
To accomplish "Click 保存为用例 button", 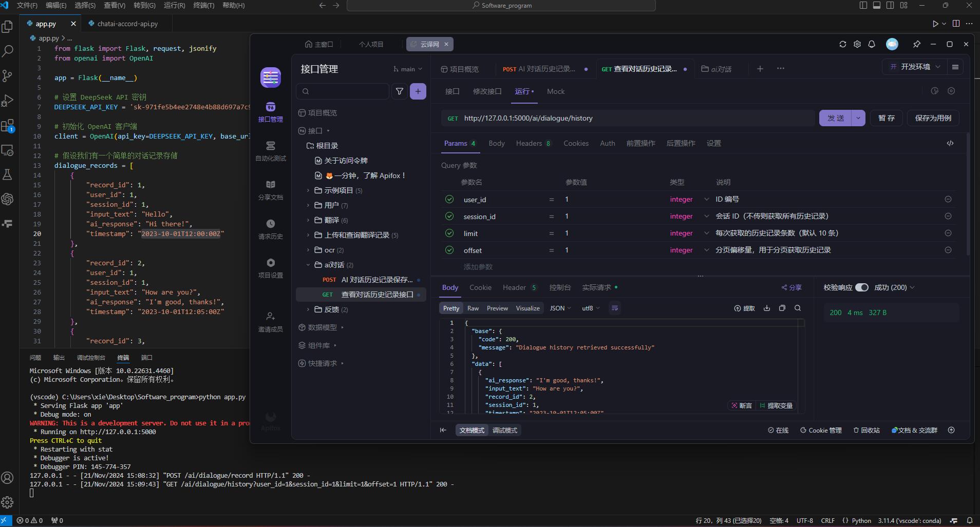I will (x=933, y=118).
